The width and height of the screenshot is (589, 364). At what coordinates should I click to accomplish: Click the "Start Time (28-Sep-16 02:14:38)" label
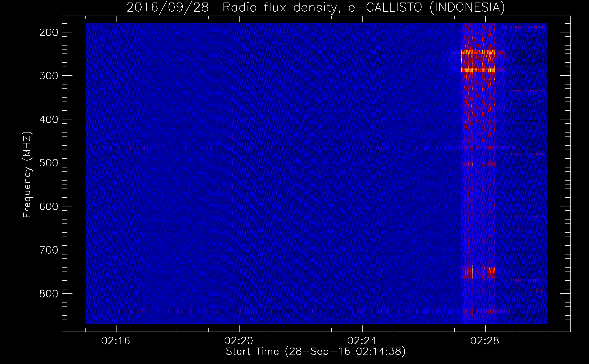click(316, 352)
